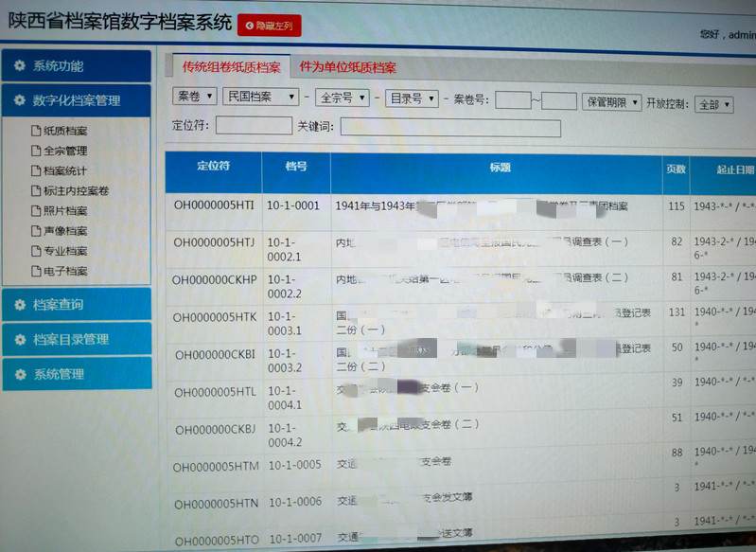The width and height of the screenshot is (756, 552).
Task: Open 纸质档案 in the sidebar
Action: 65,131
